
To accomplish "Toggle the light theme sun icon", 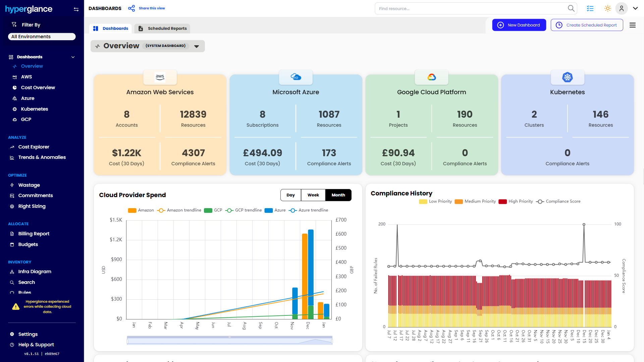I will click(607, 8).
